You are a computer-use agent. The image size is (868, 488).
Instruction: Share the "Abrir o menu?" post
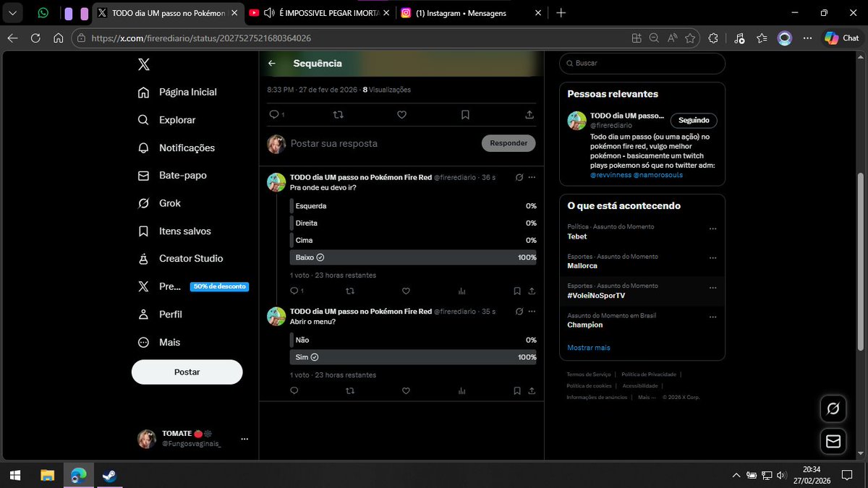[x=532, y=390]
